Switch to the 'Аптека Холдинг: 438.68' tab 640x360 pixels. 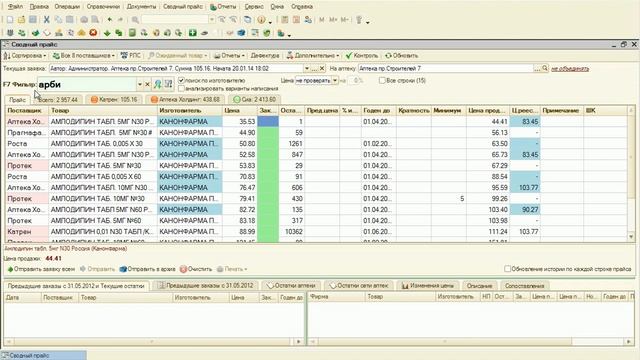click(x=185, y=99)
